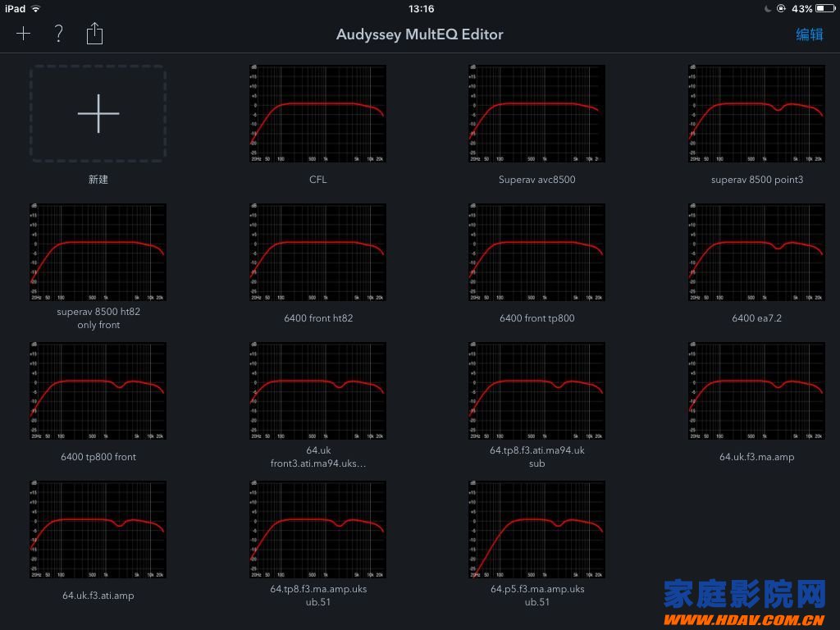This screenshot has height=630, width=840.
Task: Tap the 6400 front tp800 label
Action: click(536, 318)
